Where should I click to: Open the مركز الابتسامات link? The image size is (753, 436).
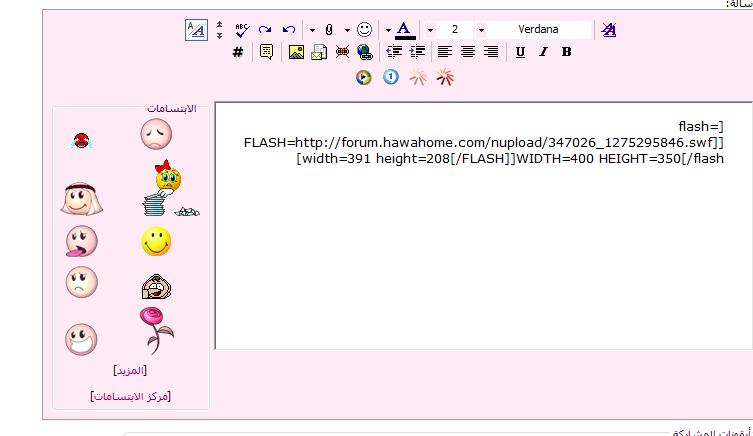point(130,396)
